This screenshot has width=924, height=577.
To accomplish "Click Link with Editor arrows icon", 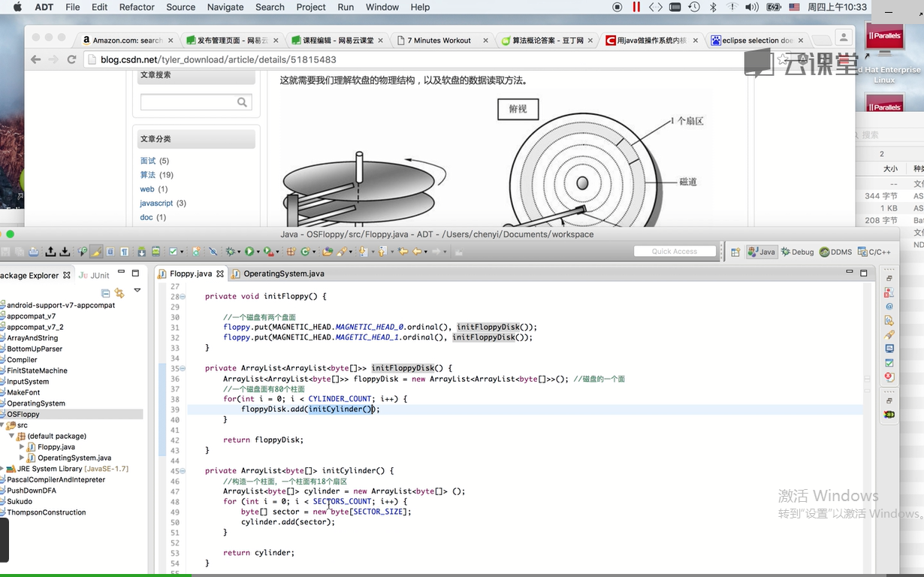I will (119, 293).
